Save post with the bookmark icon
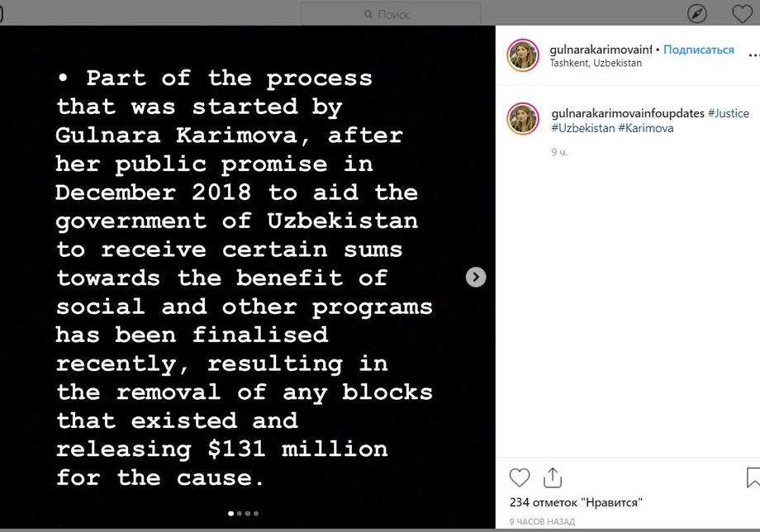Viewport: 760px width, 532px height. [753, 477]
